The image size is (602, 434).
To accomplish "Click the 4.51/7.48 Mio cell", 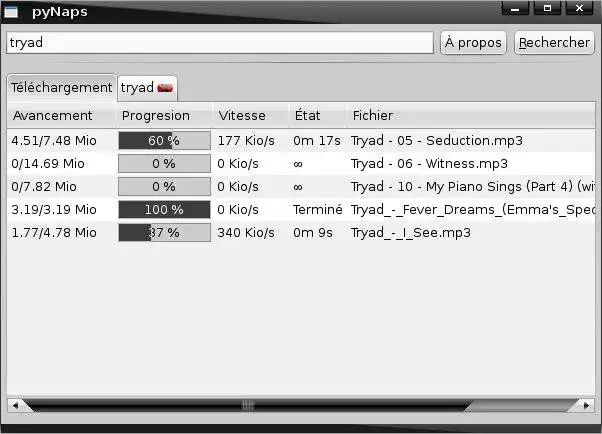I will click(x=54, y=141).
